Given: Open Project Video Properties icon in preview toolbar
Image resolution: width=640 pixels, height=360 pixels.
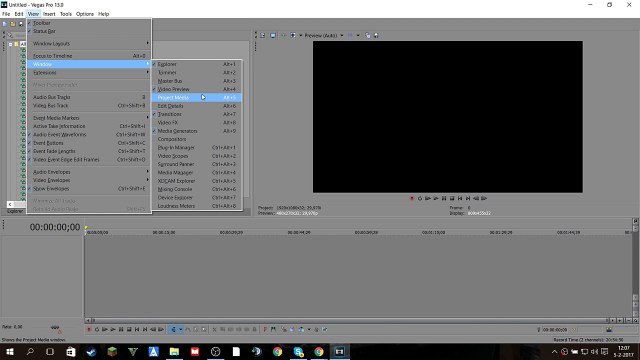Looking at the screenshot, I should [x=262, y=36].
